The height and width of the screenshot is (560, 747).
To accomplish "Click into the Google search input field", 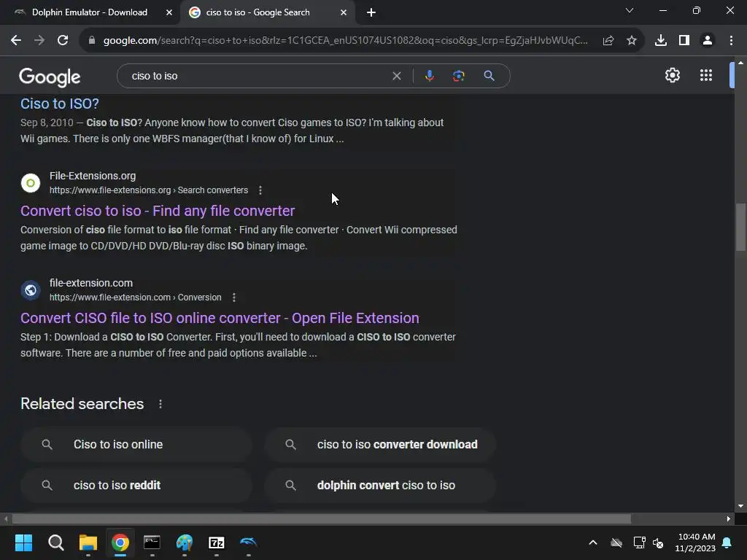I will pyautogui.click(x=258, y=76).
